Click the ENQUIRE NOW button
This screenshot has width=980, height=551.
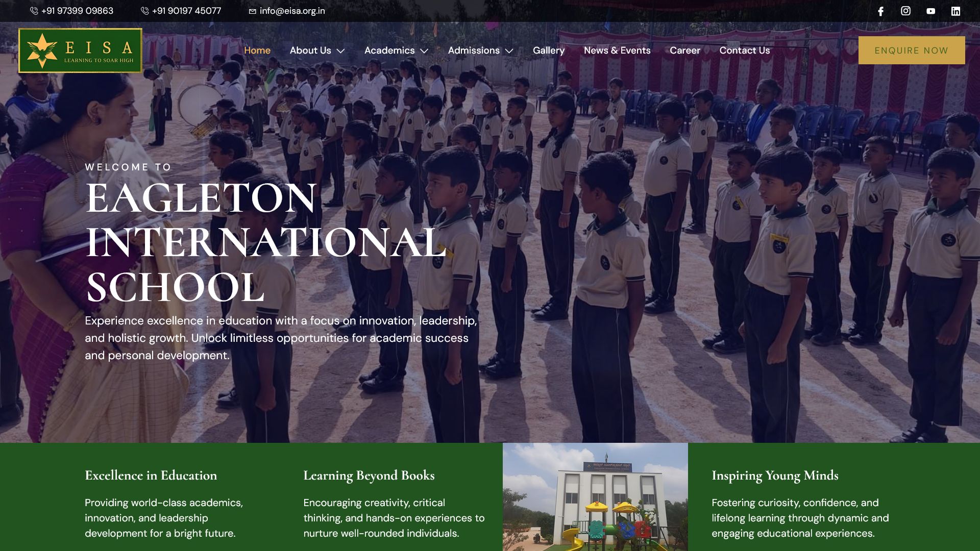pos(912,51)
